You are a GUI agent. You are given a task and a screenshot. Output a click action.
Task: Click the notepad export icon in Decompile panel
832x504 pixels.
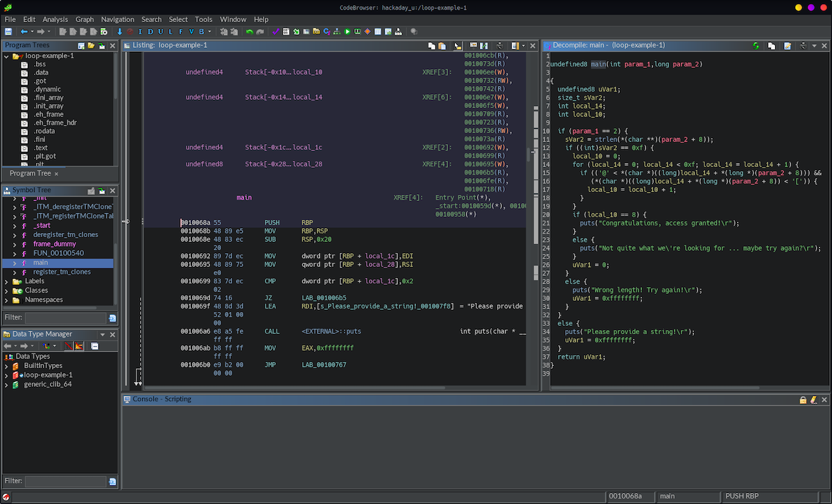click(787, 46)
